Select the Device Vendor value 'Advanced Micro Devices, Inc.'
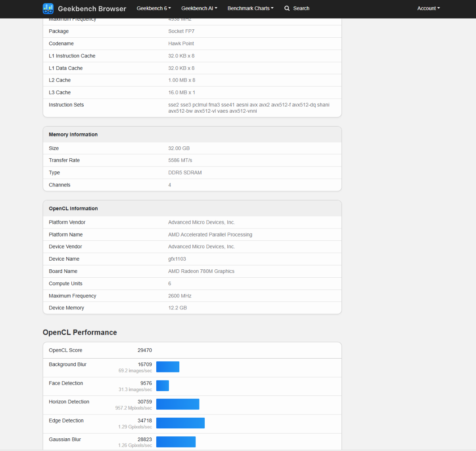This screenshot has height=451, width=476. (x=202, y=247)
